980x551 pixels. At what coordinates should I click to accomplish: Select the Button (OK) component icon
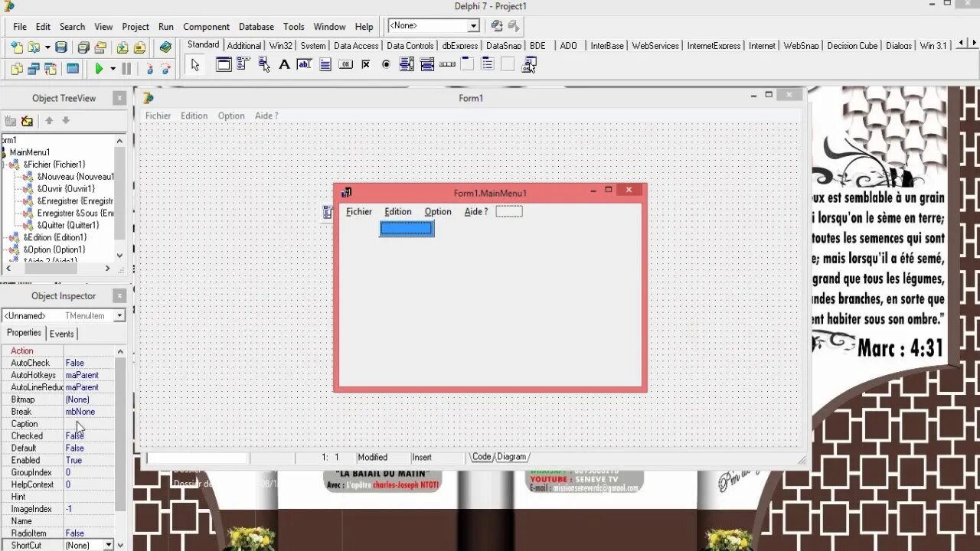(345, 65)
